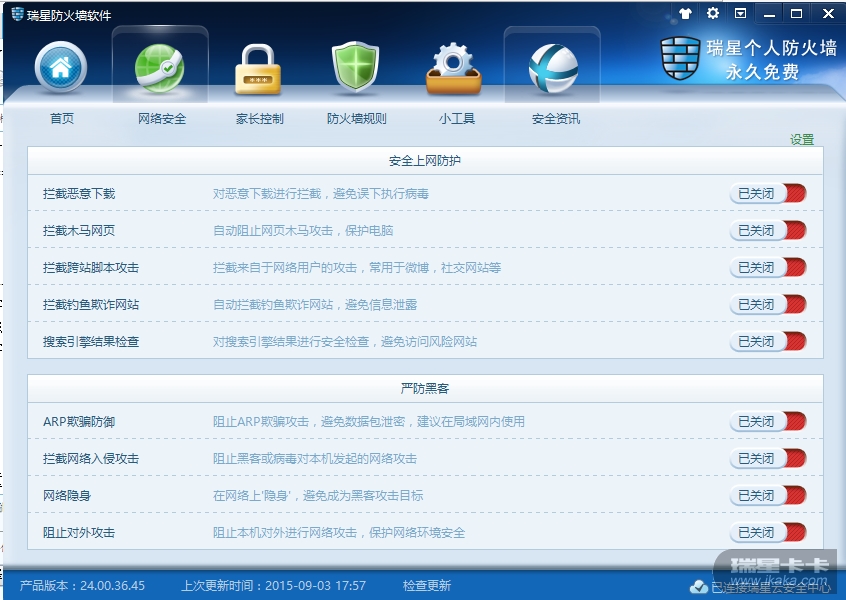The image size is (846, 600).
Task: Toggle 拦截木马网页 switch
Action: pyautogui.click(x=768, y=230)
